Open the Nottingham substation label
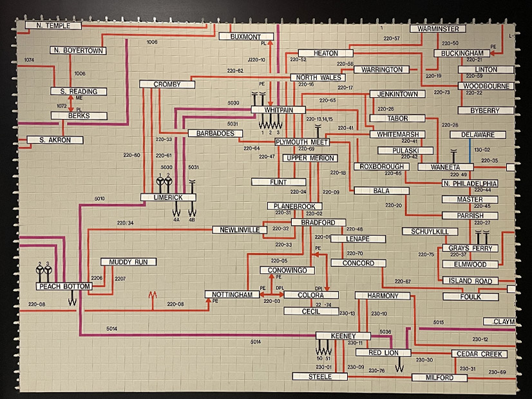532x399 pixels. click(232, 295)
